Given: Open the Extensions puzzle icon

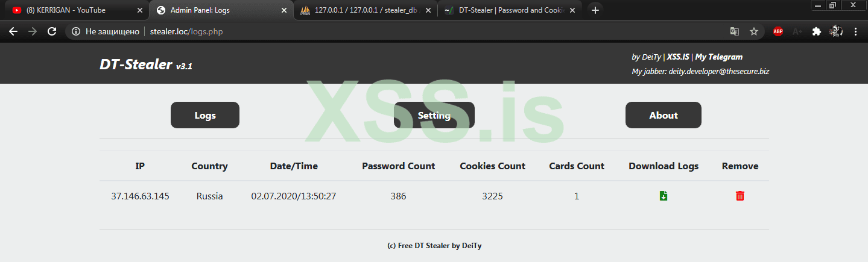Looking at the screenshot, I should [x=817, y=32].
